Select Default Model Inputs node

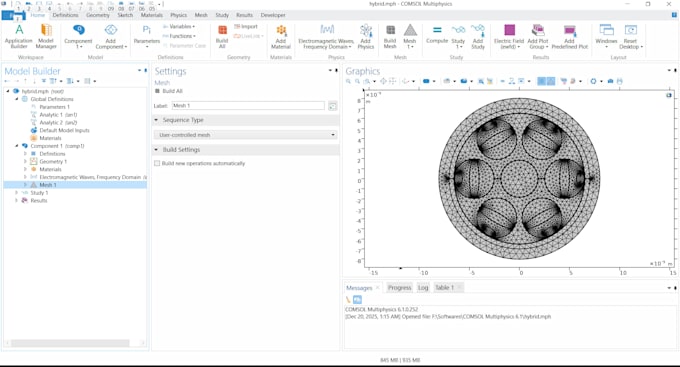coord(64,130)
